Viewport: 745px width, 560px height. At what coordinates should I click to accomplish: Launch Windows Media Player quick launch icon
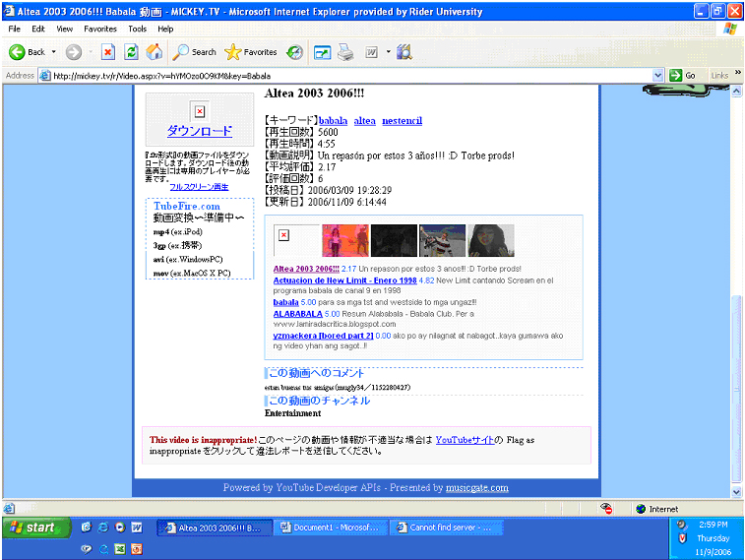(x=120, y=528)
